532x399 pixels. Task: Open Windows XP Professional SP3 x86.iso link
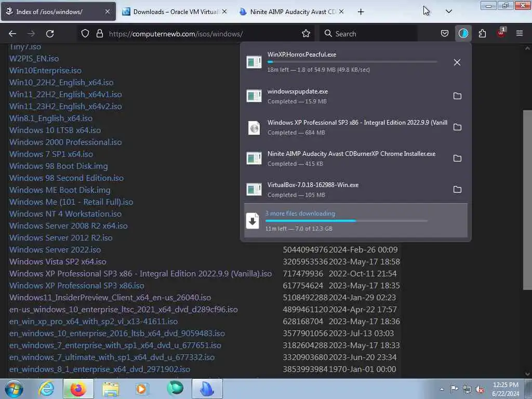coord(77,285)
